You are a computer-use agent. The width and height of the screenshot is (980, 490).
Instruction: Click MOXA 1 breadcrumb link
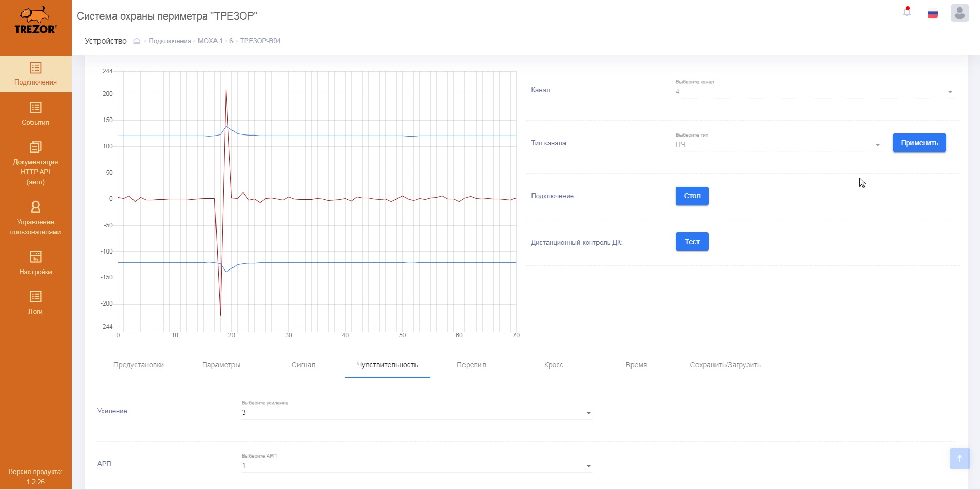[210, 41]
